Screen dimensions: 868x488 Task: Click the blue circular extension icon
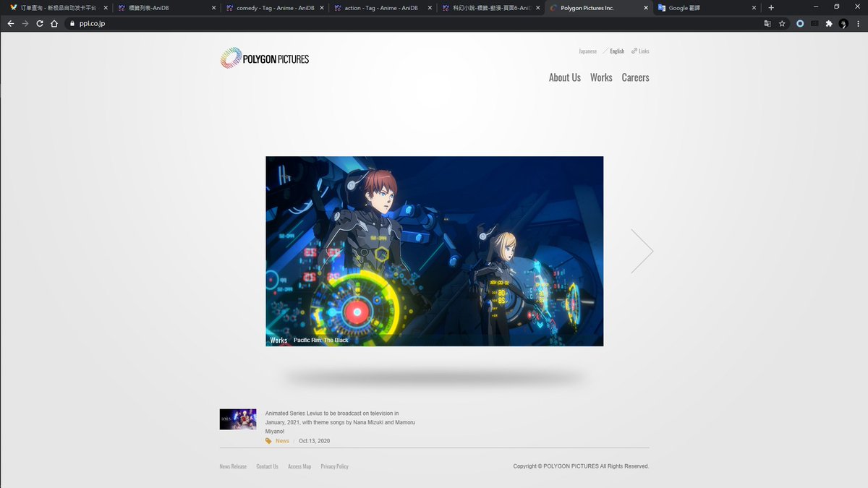[800, 23]
